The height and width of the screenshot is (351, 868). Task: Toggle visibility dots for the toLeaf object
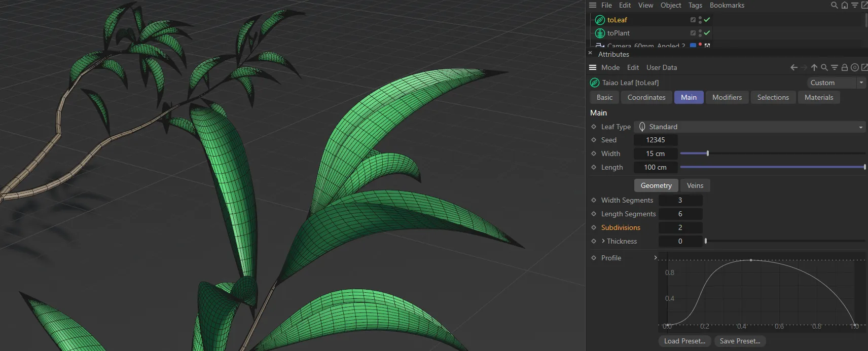tap(700, 20)
